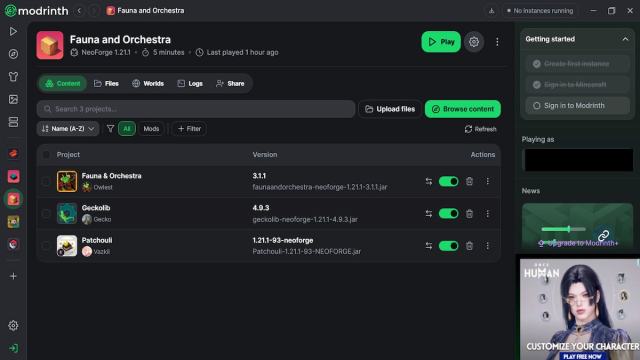Click in the Search projects field

click(196, 109)
